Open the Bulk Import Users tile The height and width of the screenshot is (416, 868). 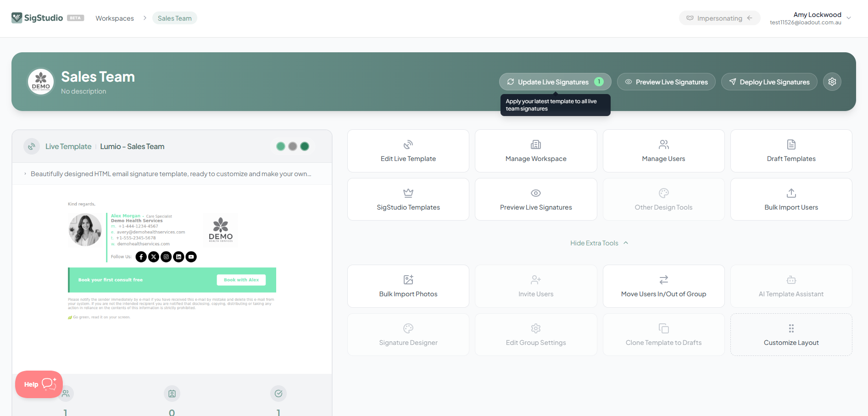791,200
